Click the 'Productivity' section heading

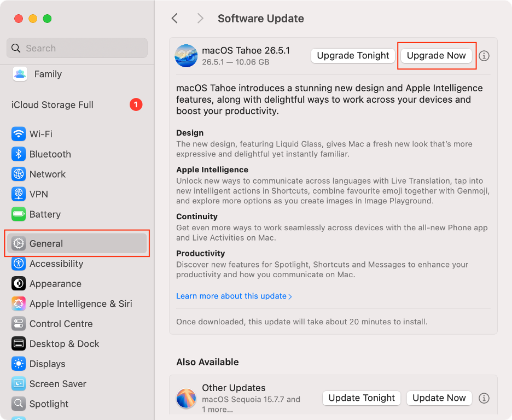click(x=201, y=254)
